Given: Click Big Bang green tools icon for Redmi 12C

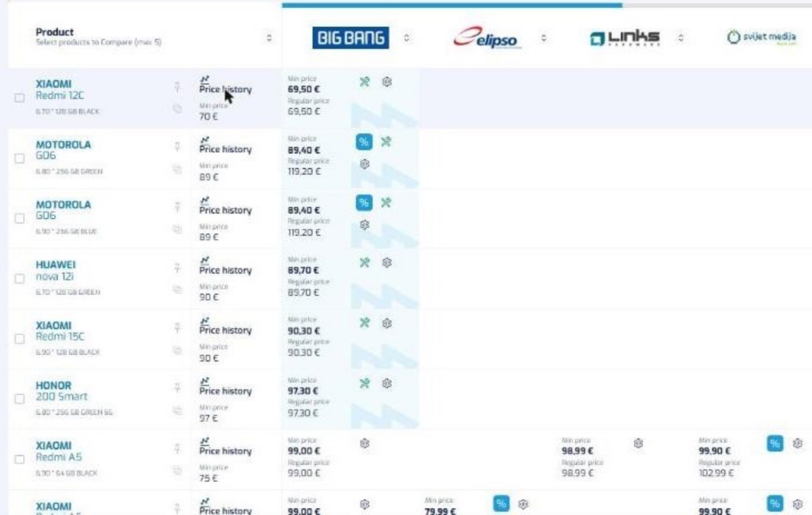Looking at the screenshot, I should coord(364,82).
